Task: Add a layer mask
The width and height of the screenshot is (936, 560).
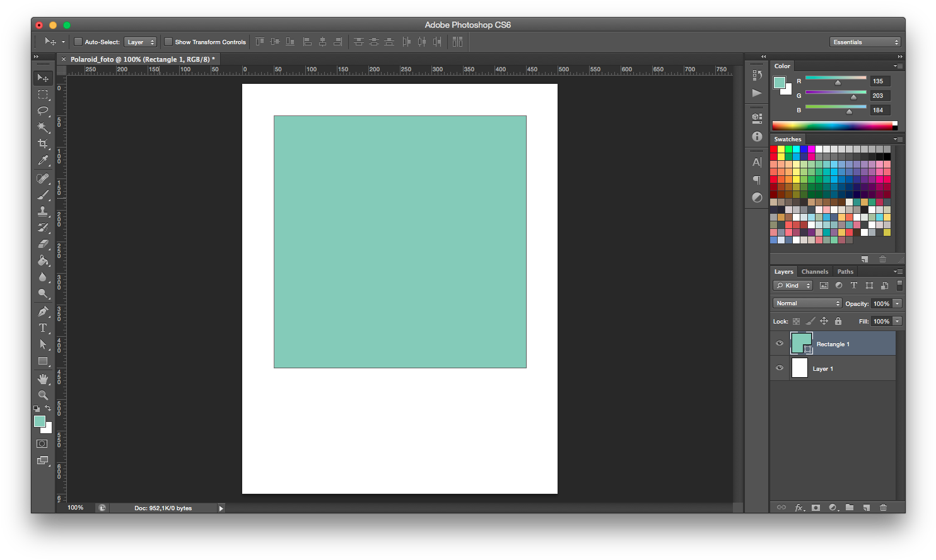Action: pyautogui.click(x=816, y=508)
